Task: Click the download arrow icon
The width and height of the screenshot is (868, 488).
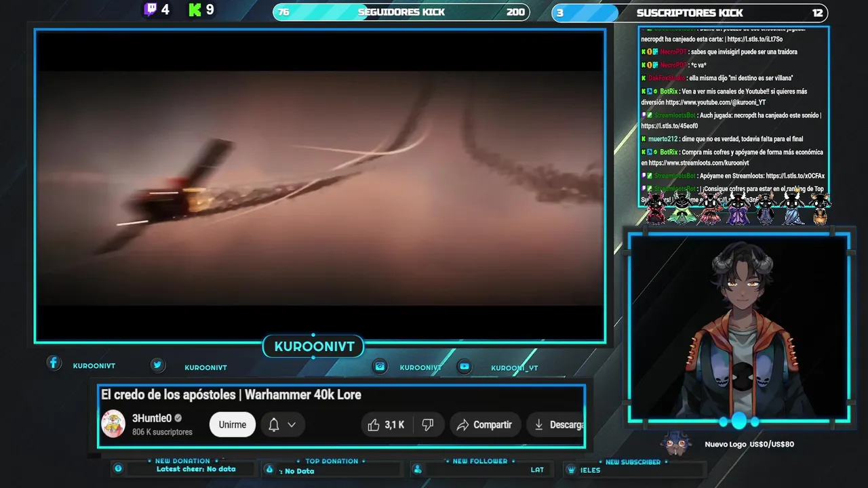Action: pyautogui.click(x=539, y=425)
